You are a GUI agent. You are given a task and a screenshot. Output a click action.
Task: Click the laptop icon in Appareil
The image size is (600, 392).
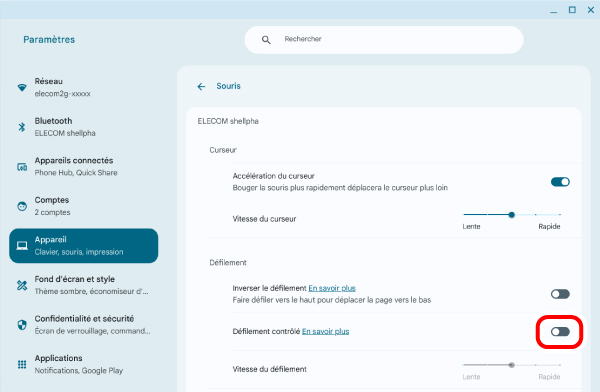pos(22,246)
